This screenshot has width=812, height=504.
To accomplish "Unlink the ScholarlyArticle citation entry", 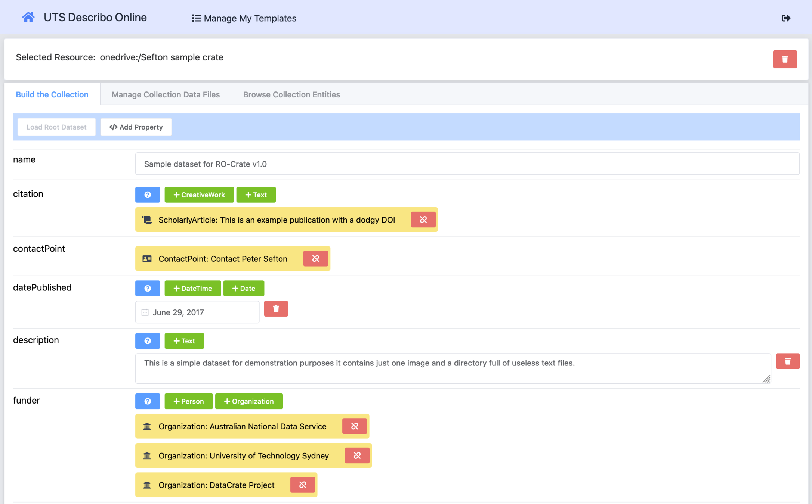I will 423,220.
